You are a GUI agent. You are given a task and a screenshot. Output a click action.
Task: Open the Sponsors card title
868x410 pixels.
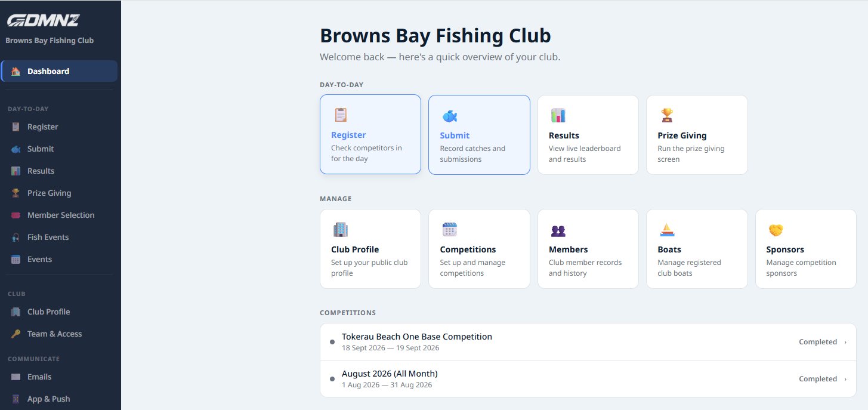(785, 249)
